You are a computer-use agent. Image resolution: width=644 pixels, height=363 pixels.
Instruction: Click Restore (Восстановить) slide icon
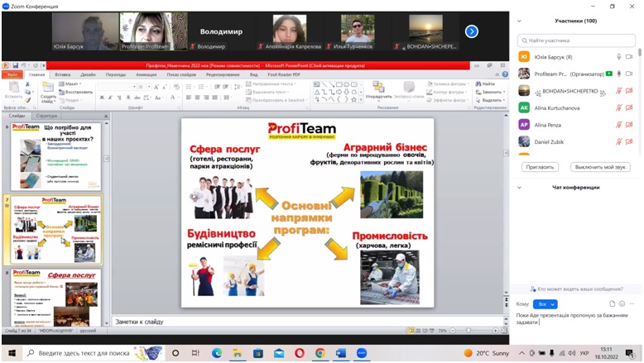click(x=75, y=92)
